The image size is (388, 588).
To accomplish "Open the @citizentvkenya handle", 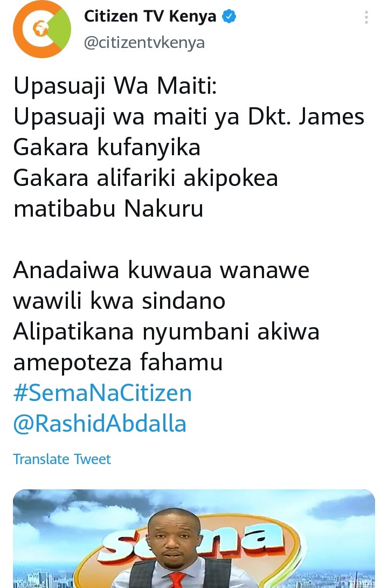I will pyautogui.click(x=144, y=43).
